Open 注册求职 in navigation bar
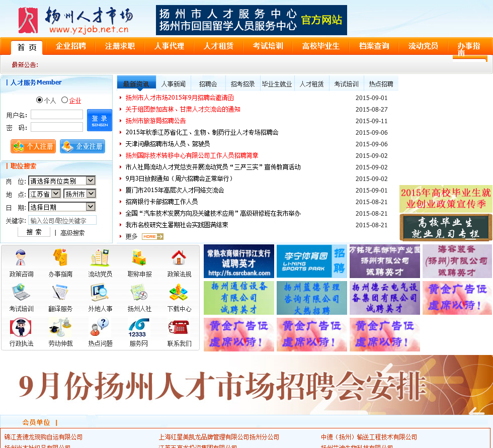 (x=120, y=46)
